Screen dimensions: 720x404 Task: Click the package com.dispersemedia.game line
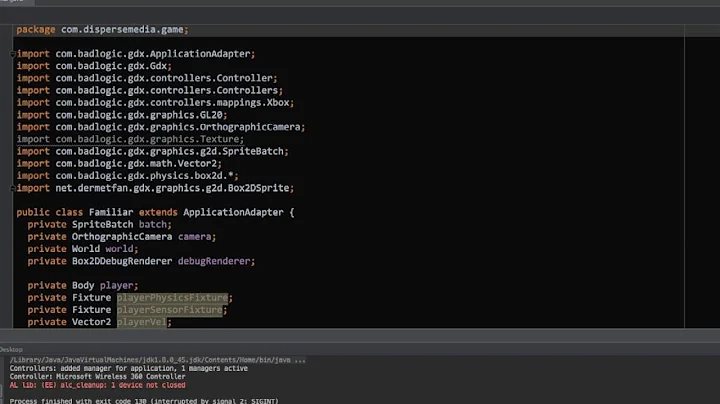click(x=102, y=30)
